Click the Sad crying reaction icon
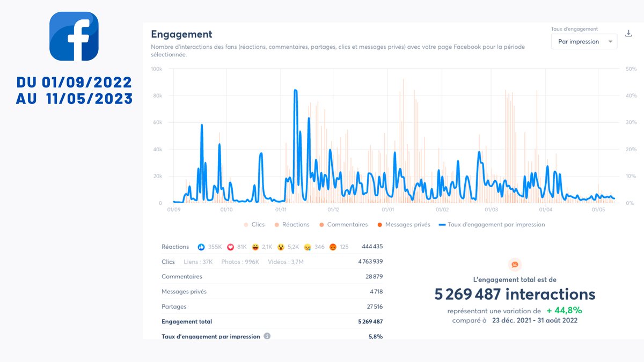Screen dimensions: 644x362 pos(306,247)
